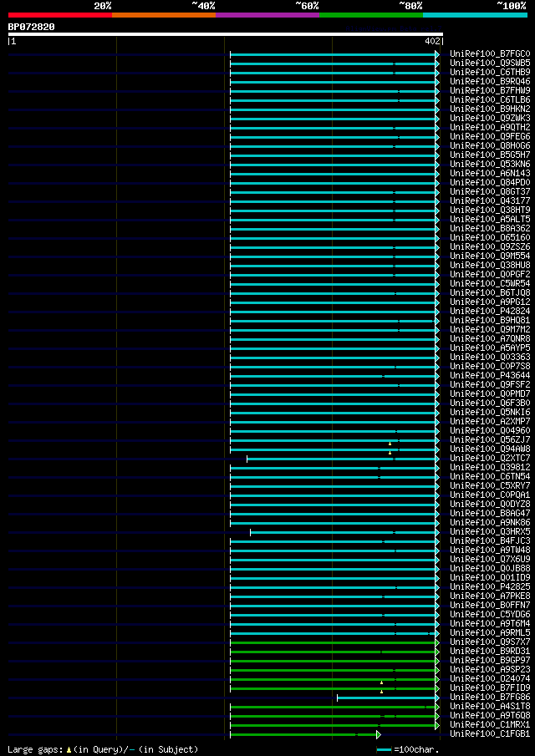
Task: Click the white start tick of the UniRef100_Q3HRX5 alignment
Action: tap(251, 532)
